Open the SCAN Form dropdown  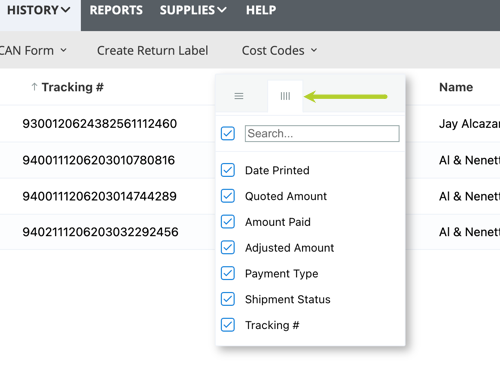click(33, 51)
